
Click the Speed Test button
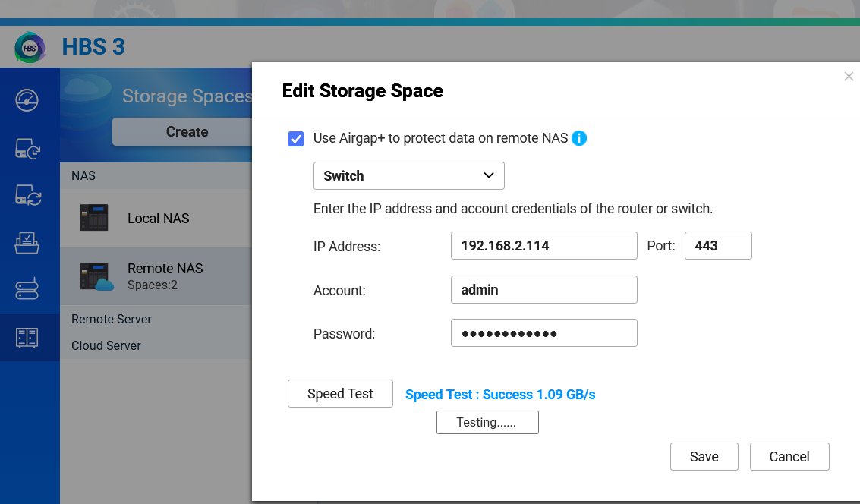click(340, 394)
